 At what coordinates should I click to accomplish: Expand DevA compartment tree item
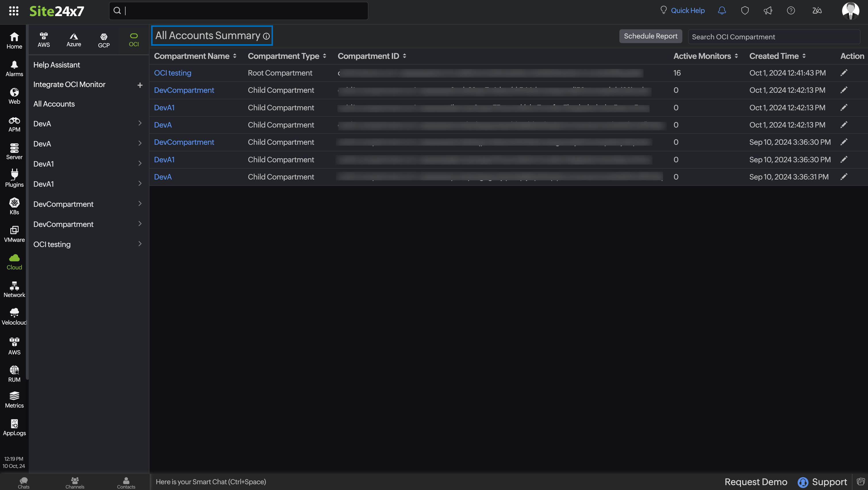pos(139,124)
